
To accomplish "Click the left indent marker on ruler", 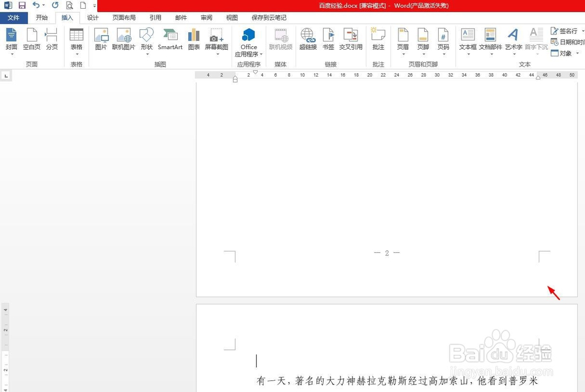I will pyautogui.click(x=235, y=79).
